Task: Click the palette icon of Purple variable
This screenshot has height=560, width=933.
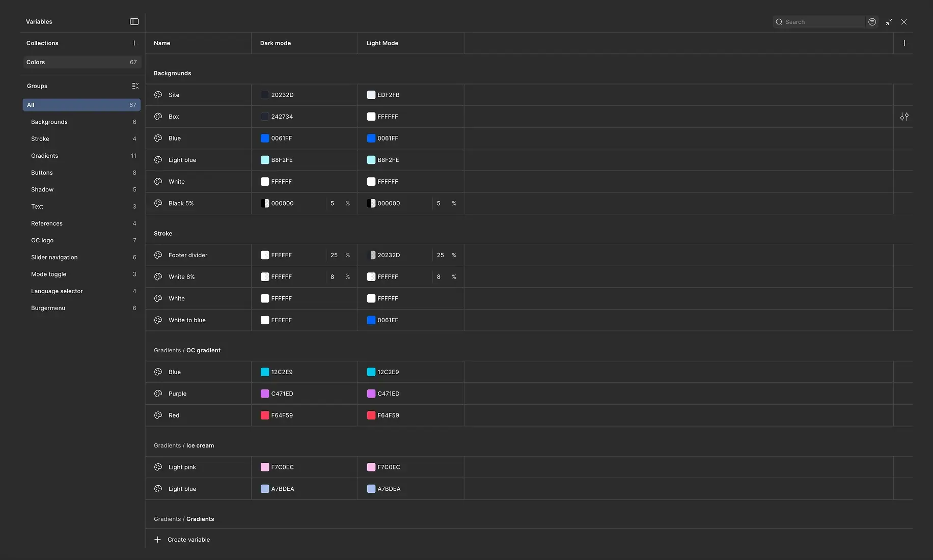Action: coord(158,394)
